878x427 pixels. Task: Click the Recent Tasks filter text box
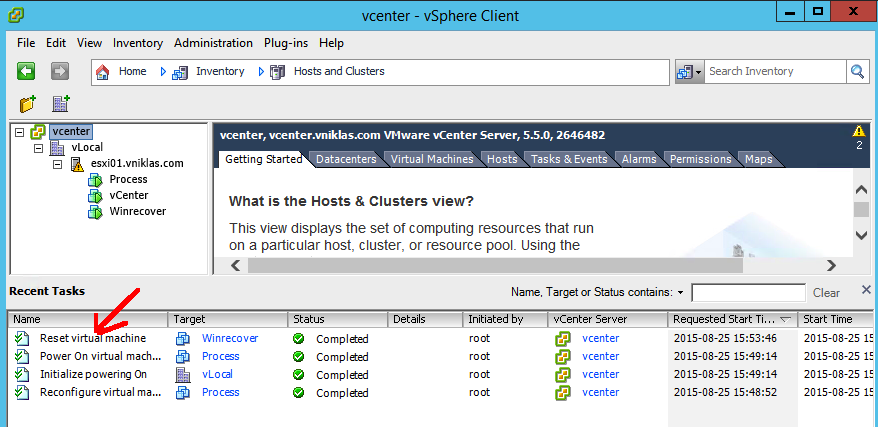click(x=749, y=293)
